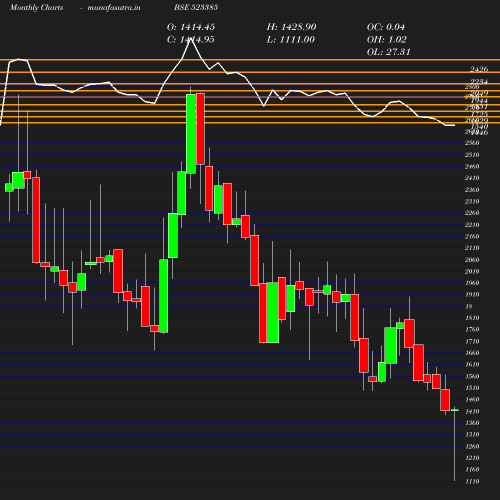Click the 2426 level label
500x500 pixels.
(479, 69)
